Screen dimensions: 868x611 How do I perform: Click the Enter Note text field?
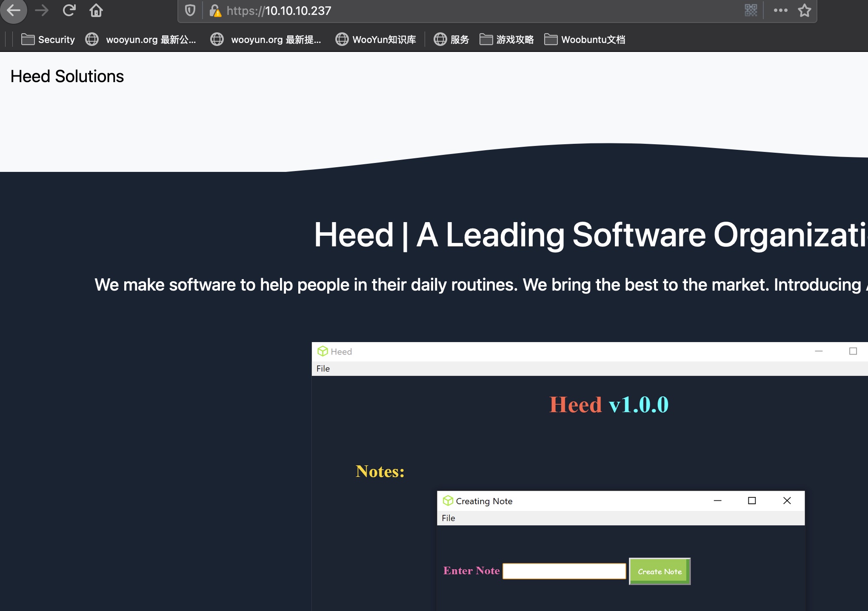pyautogui.click(x=564, y=571)
